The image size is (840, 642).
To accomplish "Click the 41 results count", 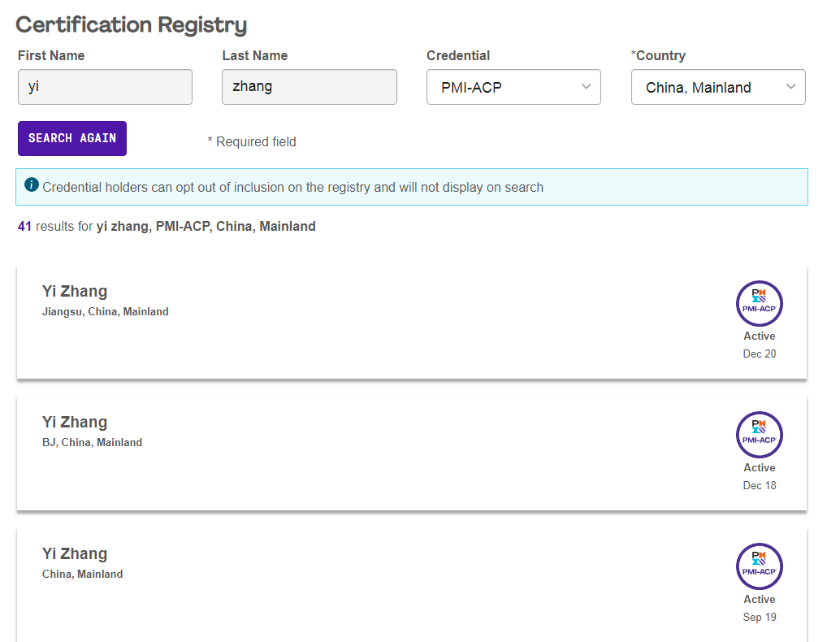I will pos(24,227).
